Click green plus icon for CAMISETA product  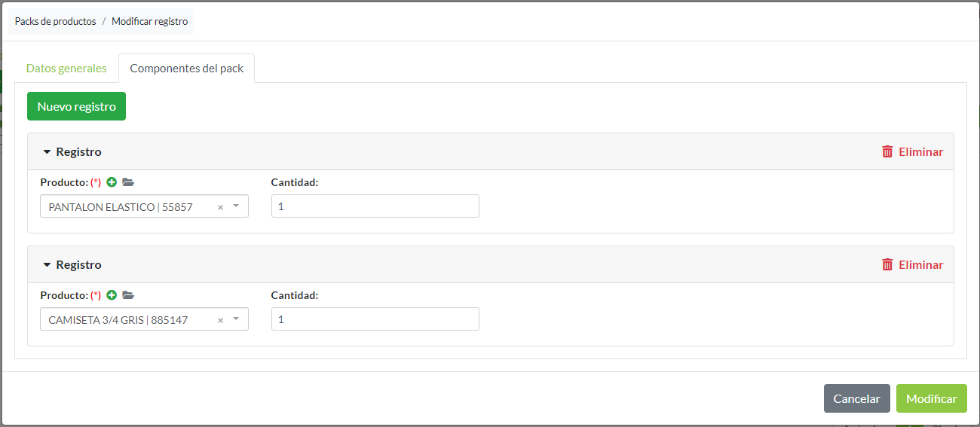(x=112, y=295)
